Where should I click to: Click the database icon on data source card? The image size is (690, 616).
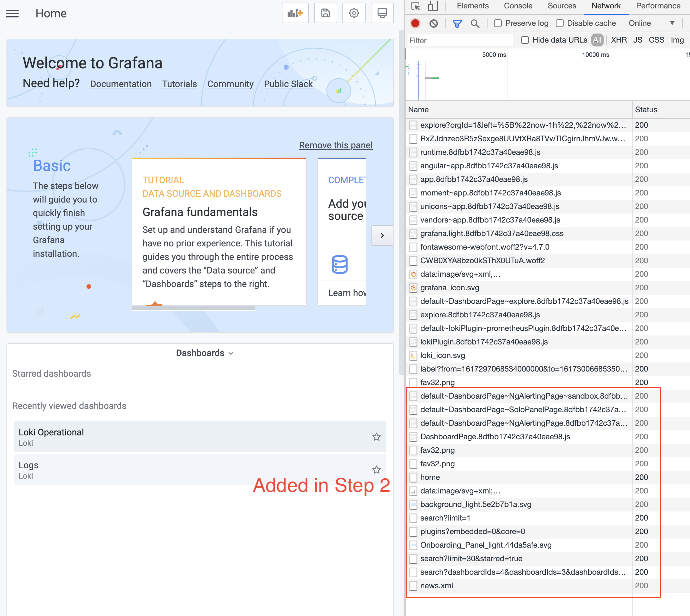click(340, 264)
